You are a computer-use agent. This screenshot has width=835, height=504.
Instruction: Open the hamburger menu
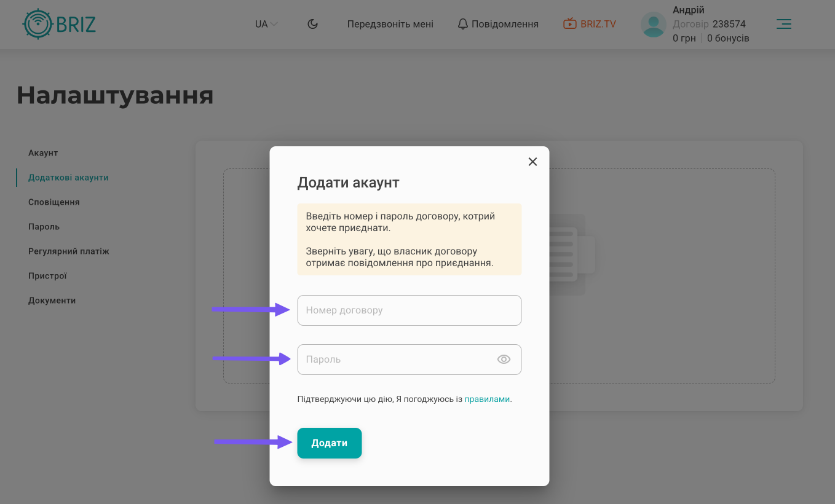783,24
